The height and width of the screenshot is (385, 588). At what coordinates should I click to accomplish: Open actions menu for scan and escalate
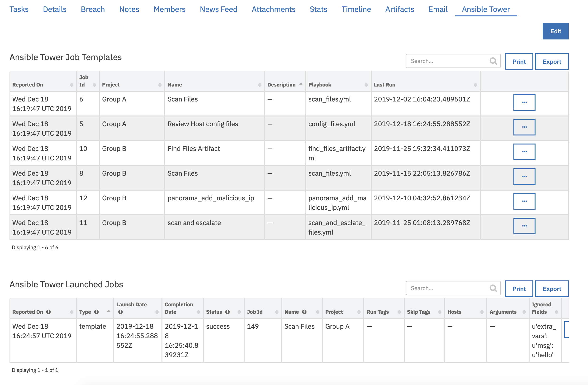point(524,226)
